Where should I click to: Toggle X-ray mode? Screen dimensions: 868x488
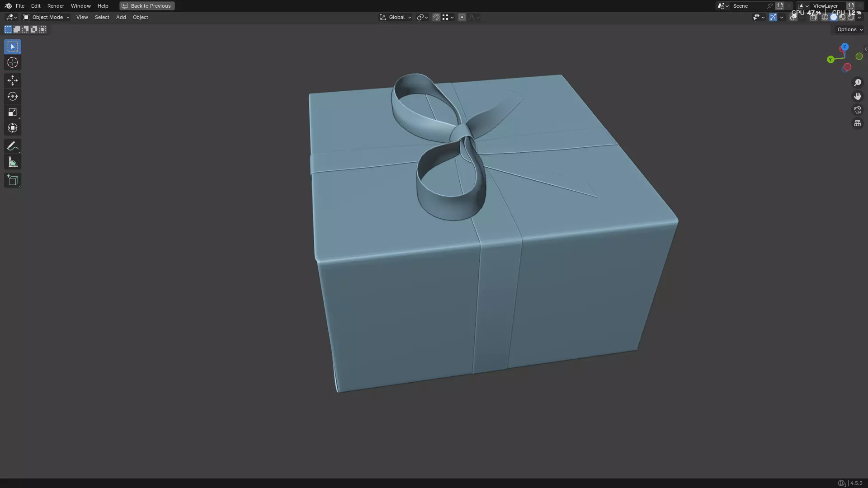[x=813, y=17]
